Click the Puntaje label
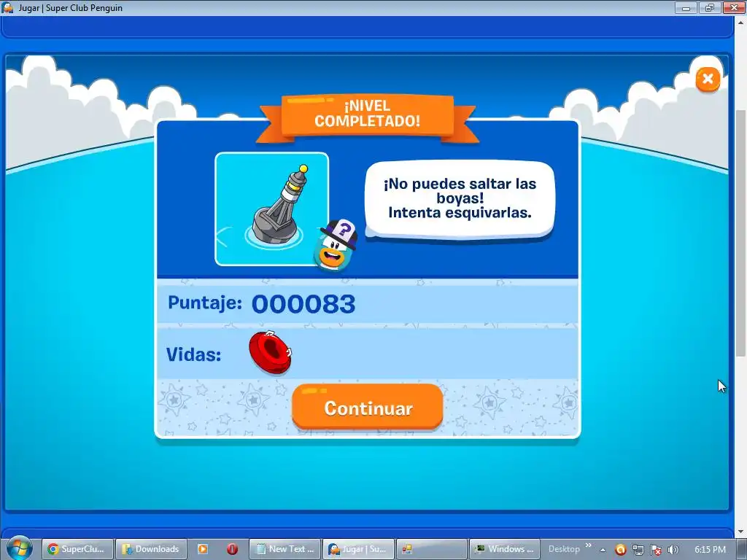Viewport: 747px width, 560px height. point(205,303)
